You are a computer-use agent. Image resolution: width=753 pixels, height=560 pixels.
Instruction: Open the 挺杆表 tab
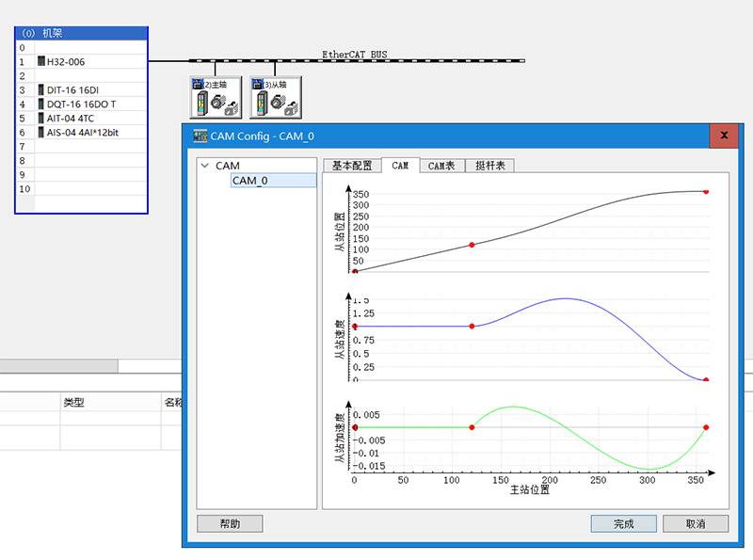(x=489, y=166)
